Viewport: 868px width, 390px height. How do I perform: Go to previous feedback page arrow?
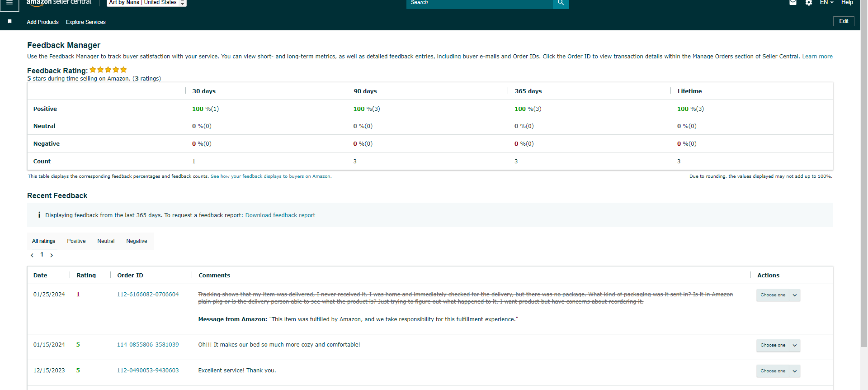(32, 255)
